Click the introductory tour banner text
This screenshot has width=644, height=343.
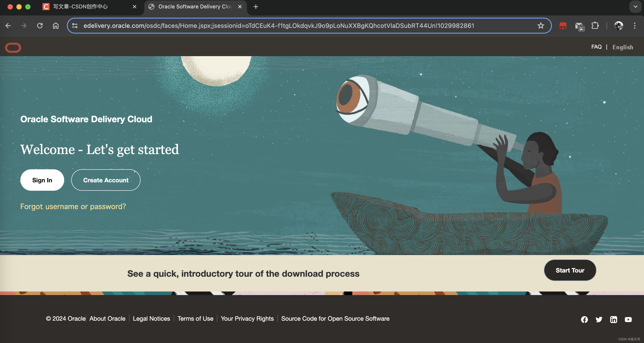(243, 274)
